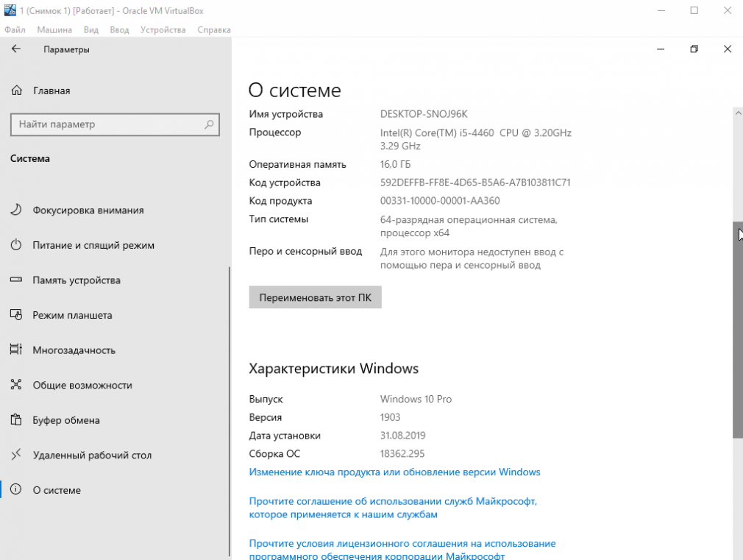Viewport: 743px width, 560px height.
Task: Open the Справка menu
Action: 214,30
